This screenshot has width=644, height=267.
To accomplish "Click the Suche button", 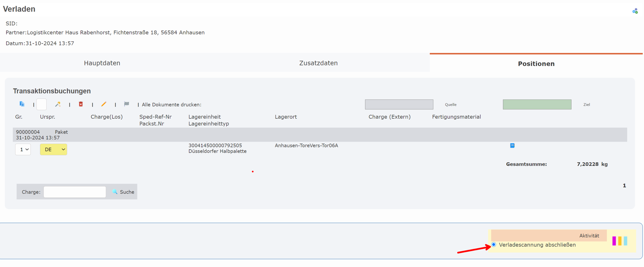I will 123,192.
